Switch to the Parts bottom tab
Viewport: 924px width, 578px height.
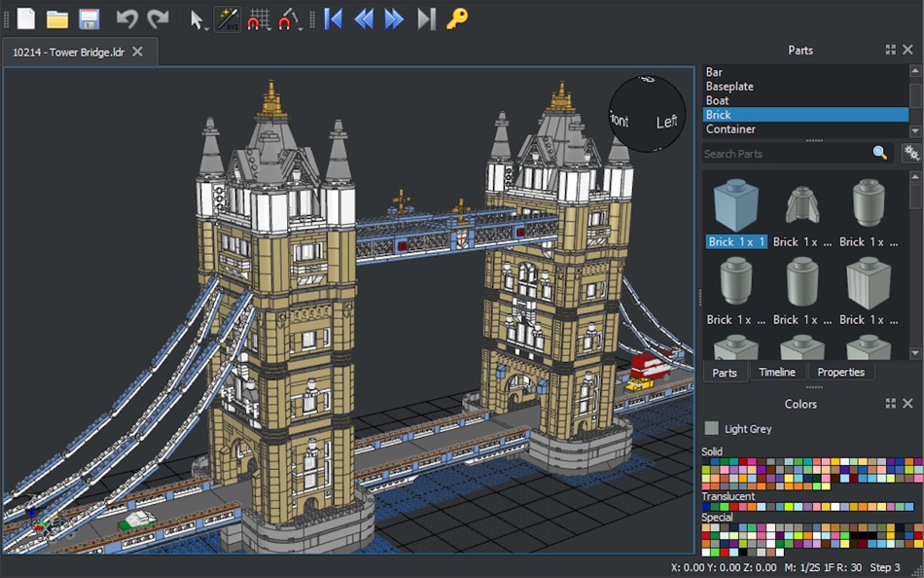[725, 372]
